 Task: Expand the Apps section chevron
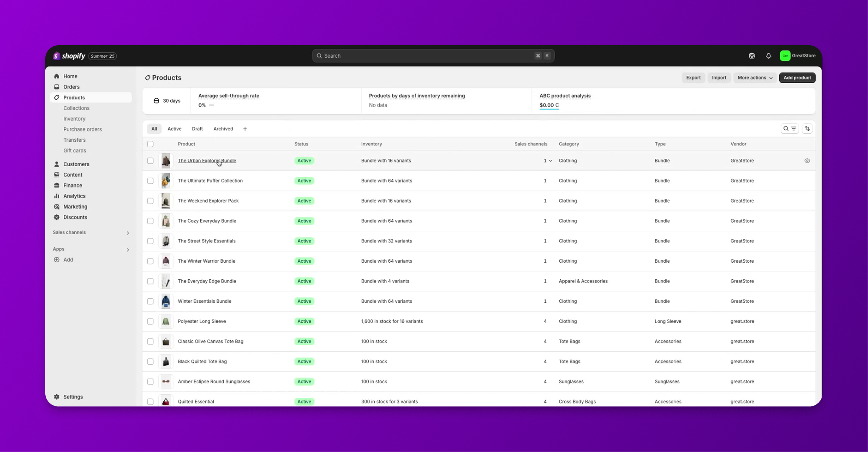[128, 250]
